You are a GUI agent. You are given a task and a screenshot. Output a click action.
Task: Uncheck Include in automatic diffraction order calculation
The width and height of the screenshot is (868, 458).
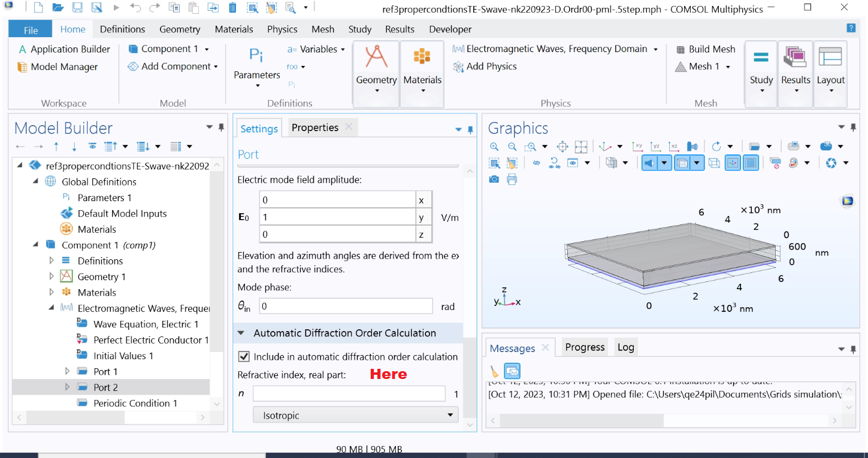coord(244,357)
